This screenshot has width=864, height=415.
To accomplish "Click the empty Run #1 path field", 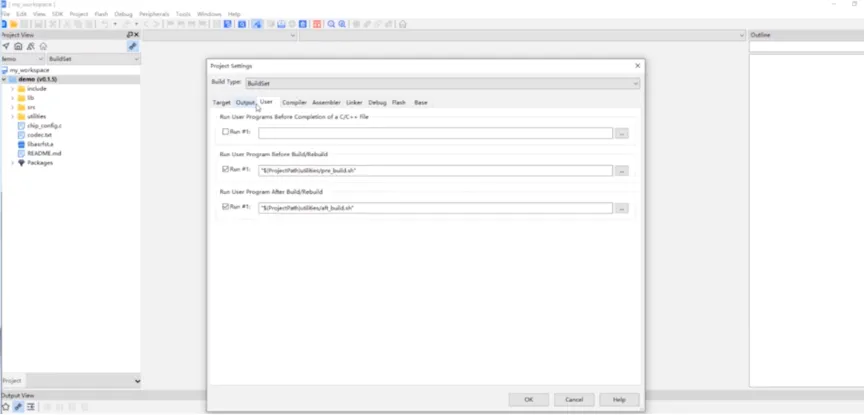I will 435,133.
